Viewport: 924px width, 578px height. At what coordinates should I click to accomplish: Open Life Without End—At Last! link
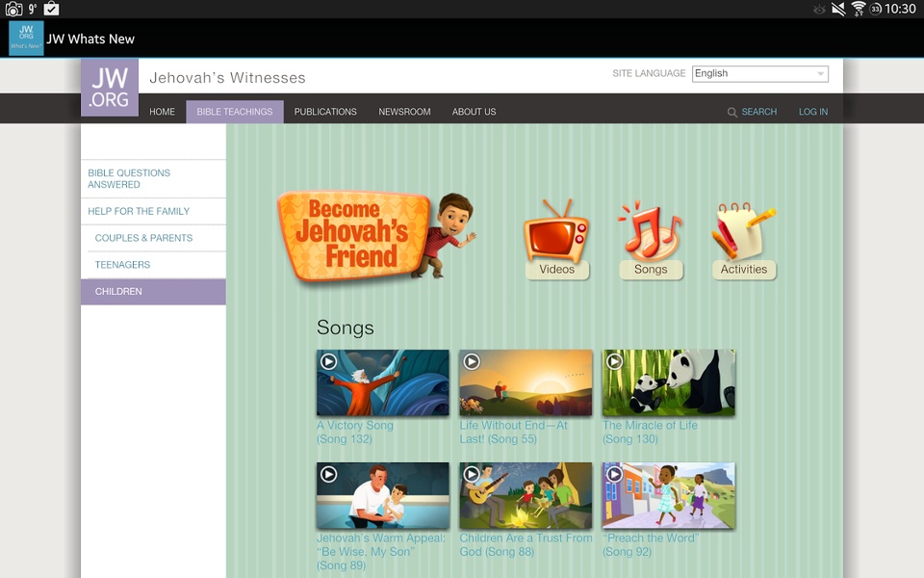click(x=513, y=432)
